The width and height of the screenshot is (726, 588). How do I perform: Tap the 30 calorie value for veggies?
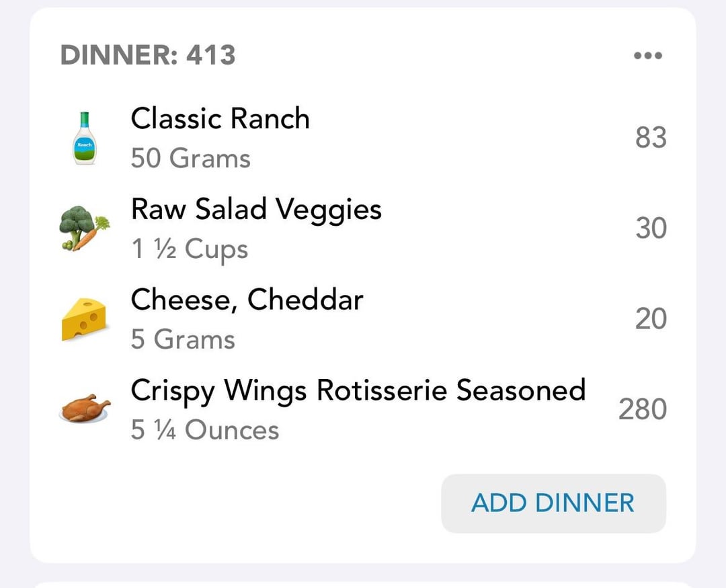click(651, 228)
